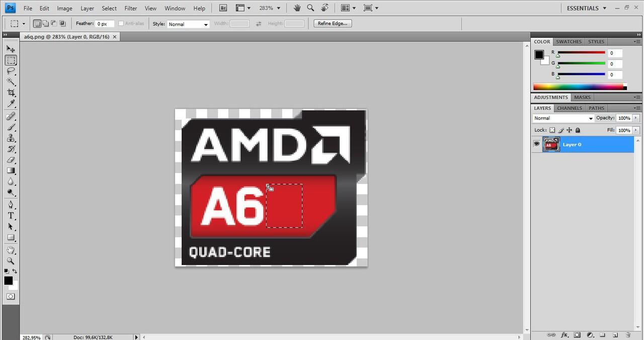Open the Opacity slider arrow
The height and width of the screenshot is (340, 644).
pyautogui.click(x=636, y=118)
